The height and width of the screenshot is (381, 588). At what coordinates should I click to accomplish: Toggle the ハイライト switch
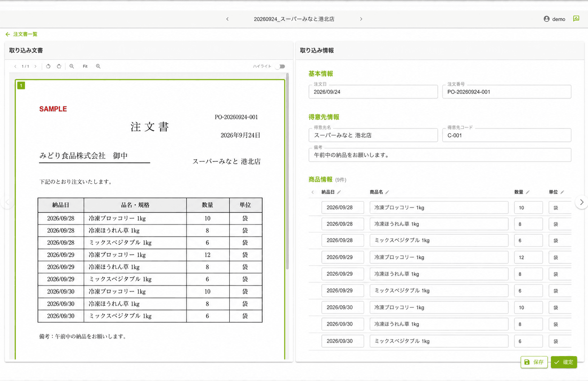coord(280,66)
